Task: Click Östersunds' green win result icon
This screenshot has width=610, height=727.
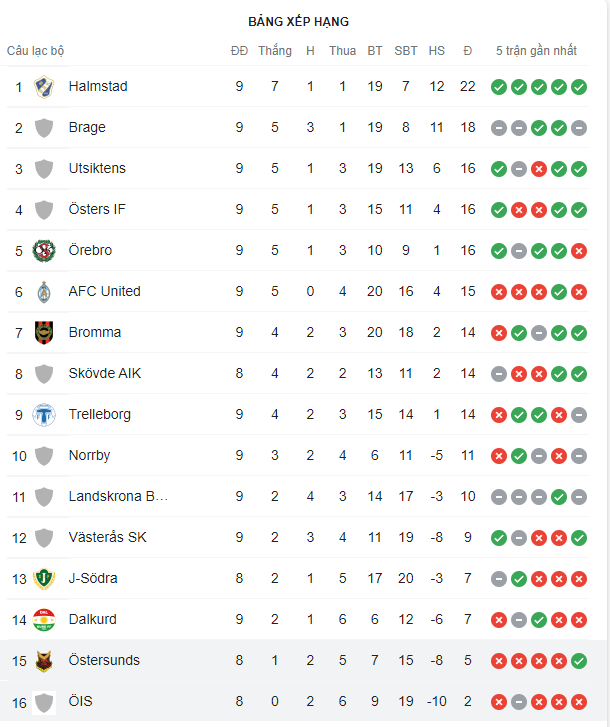Action: click(x=579, y=661)
